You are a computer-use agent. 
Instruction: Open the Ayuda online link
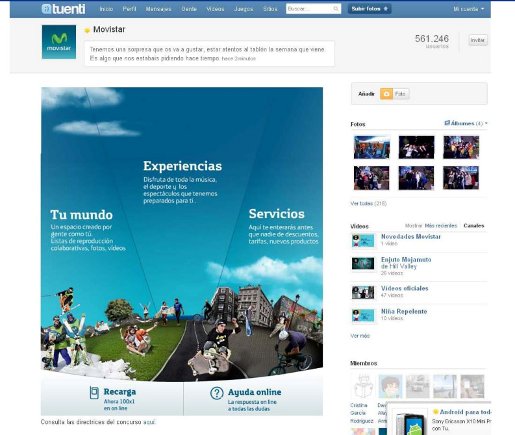pos(255,392)
